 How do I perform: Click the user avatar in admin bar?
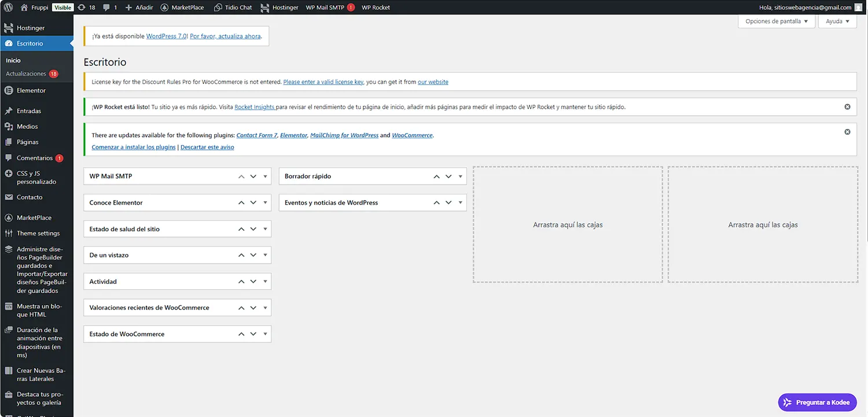(858, 8)
